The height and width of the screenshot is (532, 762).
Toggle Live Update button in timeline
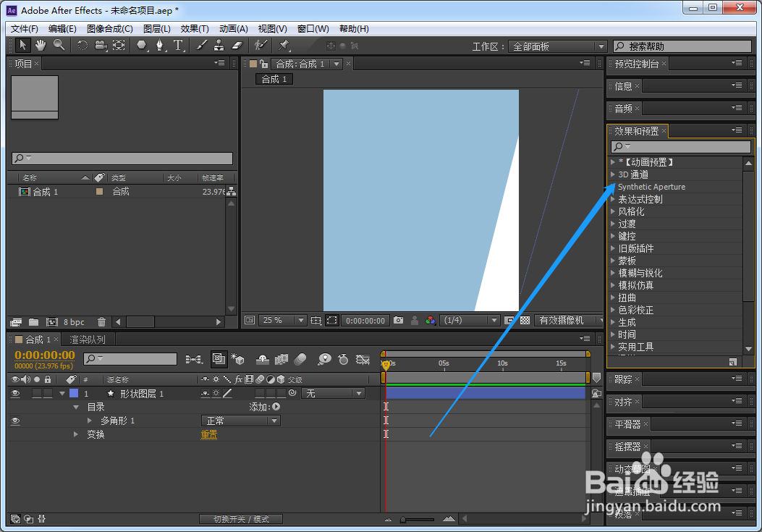pyautogui.click(x=219, y=359)
